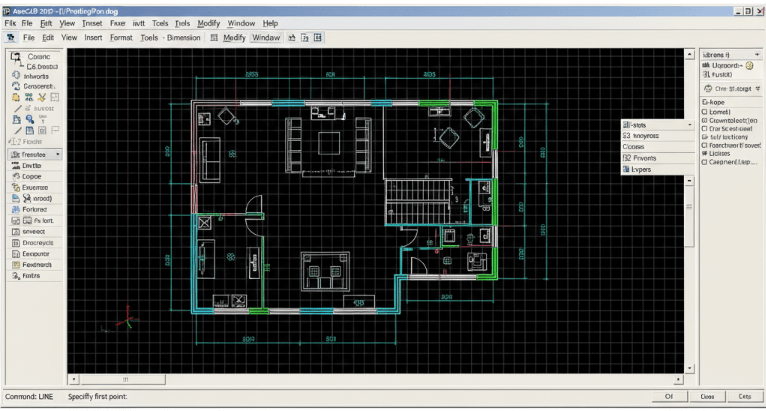Click the Windaw toolbar button
The image size is (766, 411).
pos(266,38)
